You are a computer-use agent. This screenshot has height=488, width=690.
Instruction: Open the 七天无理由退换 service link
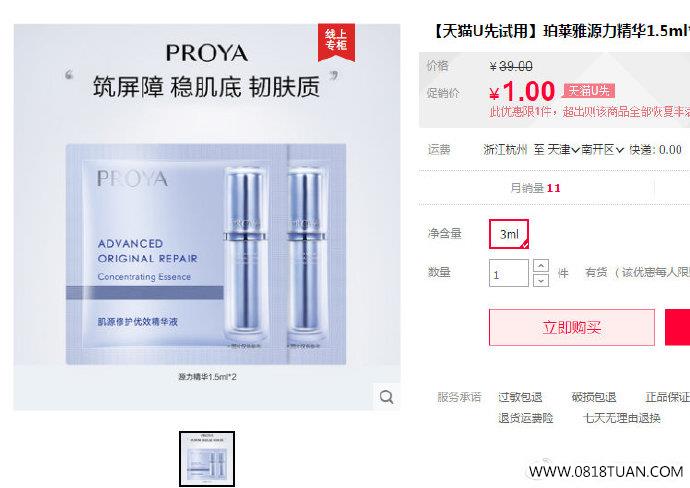click(622, 418)
